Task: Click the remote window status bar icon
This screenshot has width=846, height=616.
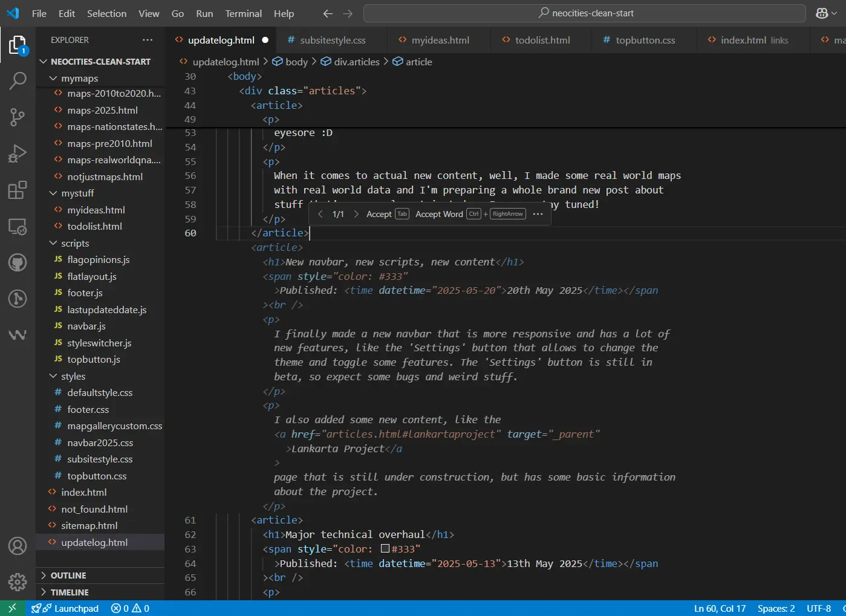Action: click(x=12, y=608)
